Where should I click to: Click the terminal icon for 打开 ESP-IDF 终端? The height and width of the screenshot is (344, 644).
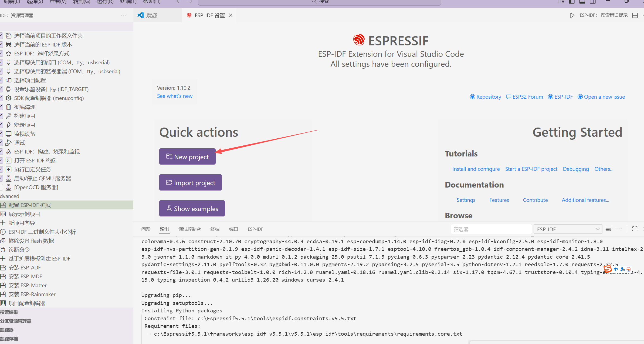[9, 161]
